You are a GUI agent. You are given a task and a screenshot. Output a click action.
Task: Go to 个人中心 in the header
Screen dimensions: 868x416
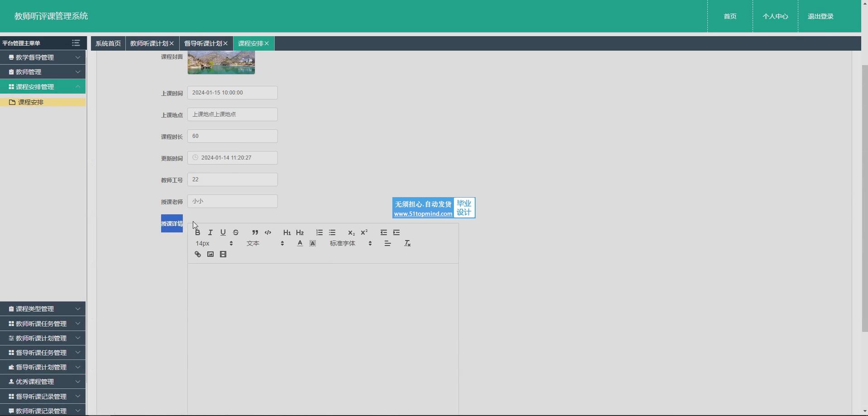(775, 16)
